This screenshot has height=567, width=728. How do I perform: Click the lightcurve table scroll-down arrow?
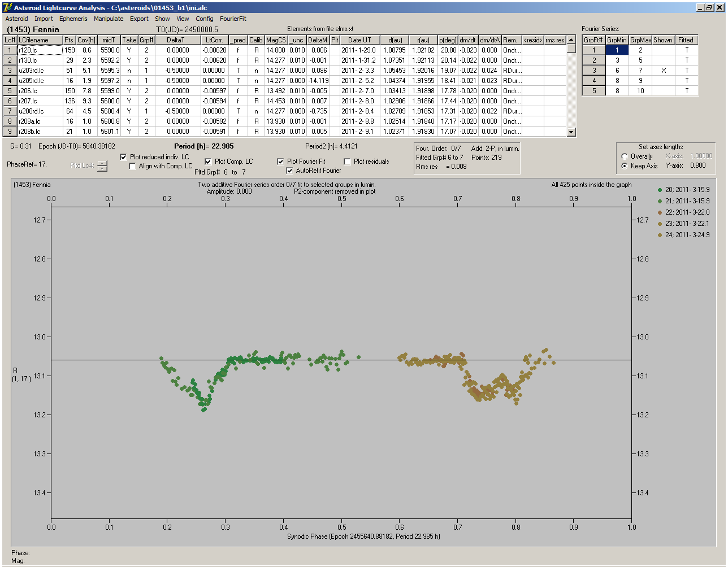coord(571,132)
